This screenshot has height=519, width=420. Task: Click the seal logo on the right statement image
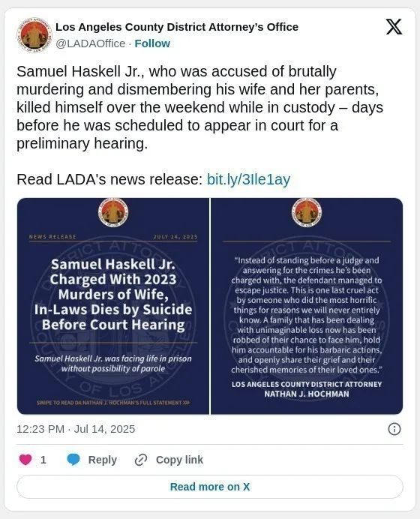307,212
